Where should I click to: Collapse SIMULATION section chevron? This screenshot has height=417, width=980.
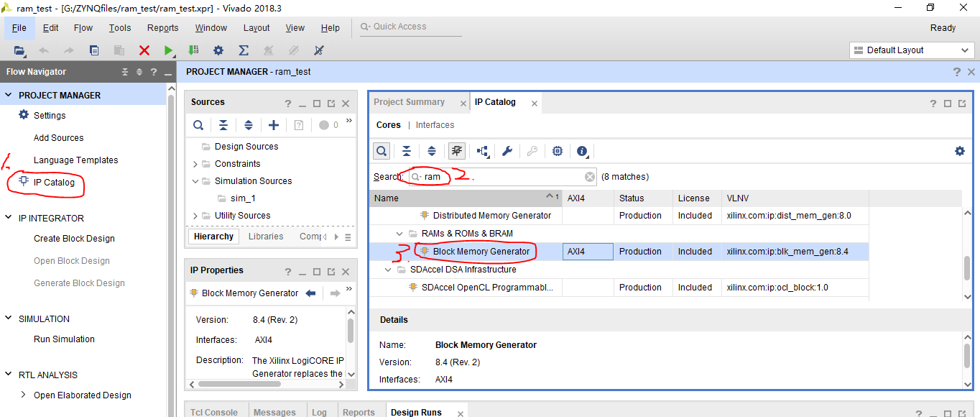coord(9,319)
